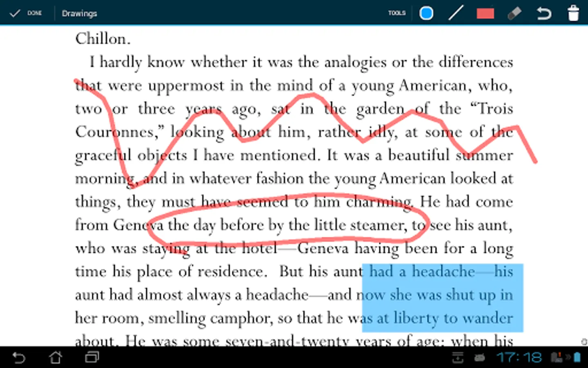
Task: Tap the word "Chillon." on the page
Action: pyautogui.click(x=103, y=39)
